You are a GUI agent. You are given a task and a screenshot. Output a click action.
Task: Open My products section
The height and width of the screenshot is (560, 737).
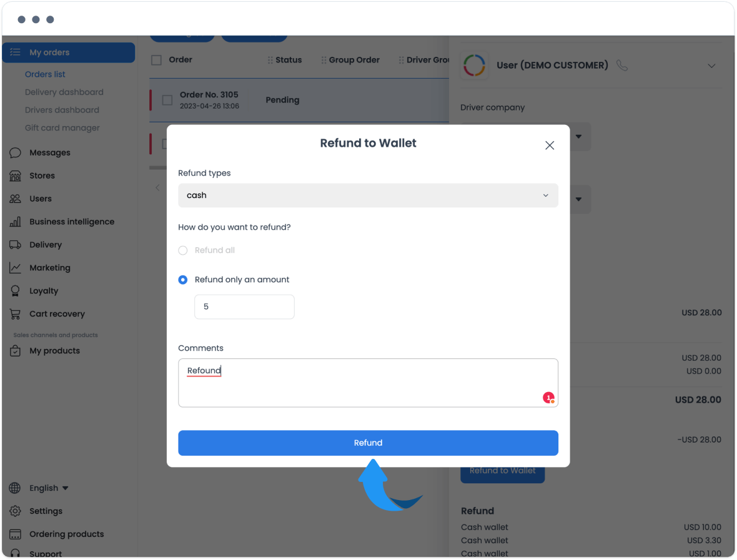(x=54, y=350)
